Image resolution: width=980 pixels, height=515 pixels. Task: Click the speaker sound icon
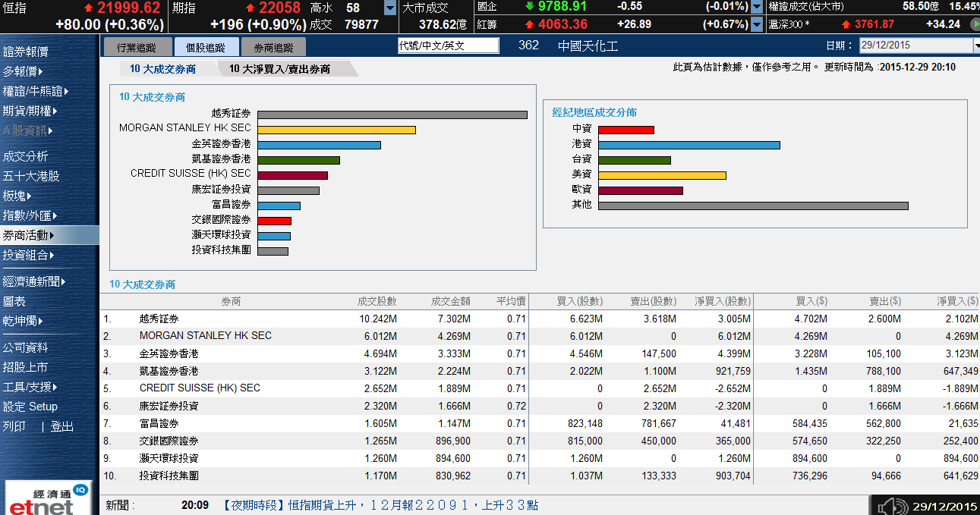click(893, 506)
